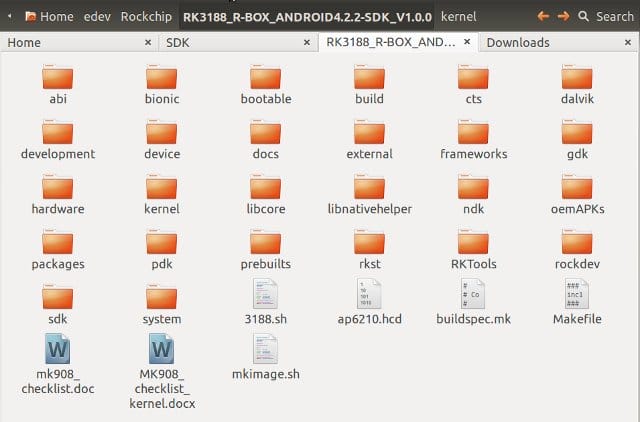Select the 3188.sh script file icon

(x=265, y=293)
